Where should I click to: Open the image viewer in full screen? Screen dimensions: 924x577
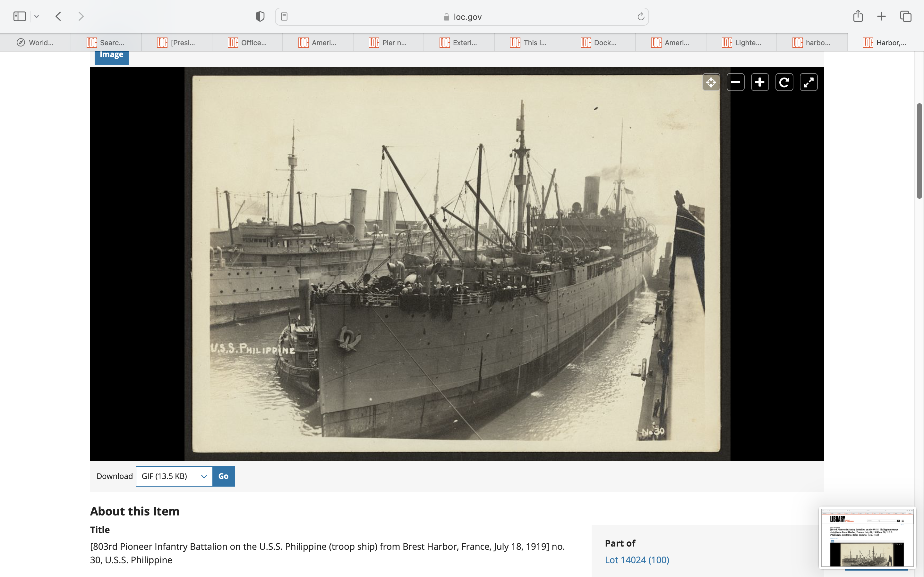coord(809,82)
